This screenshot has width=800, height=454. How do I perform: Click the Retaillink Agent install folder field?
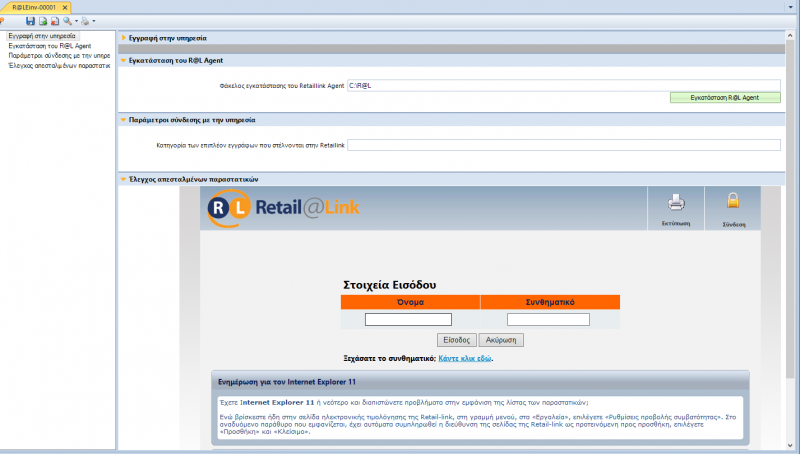564,86
